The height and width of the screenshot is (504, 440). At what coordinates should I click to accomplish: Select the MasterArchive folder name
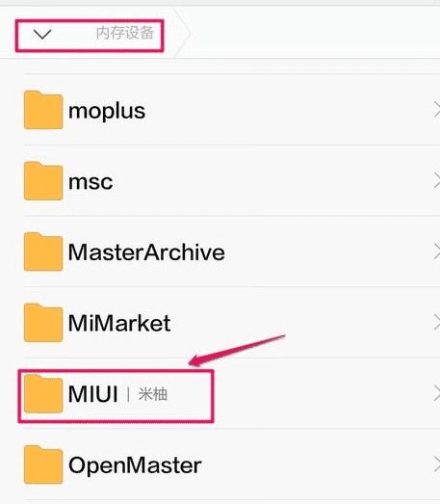(146, 252)
